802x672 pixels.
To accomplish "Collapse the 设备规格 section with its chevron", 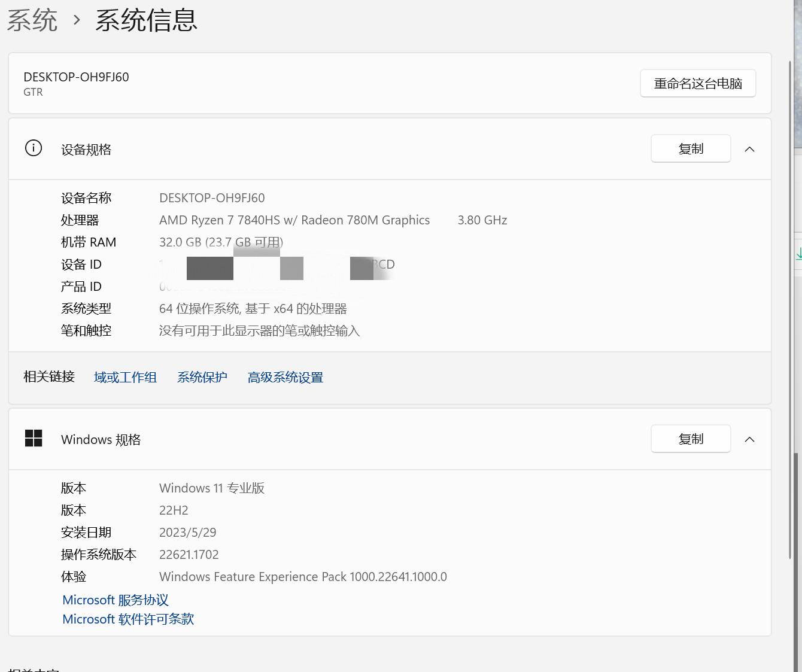I will tap(749, 149).
